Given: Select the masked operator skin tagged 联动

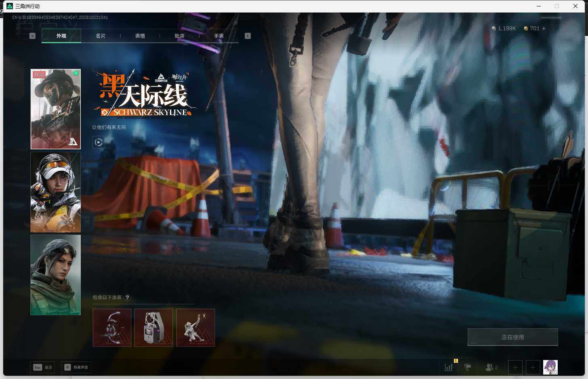Looking at the screenshot, I should [x=56, y=109].
